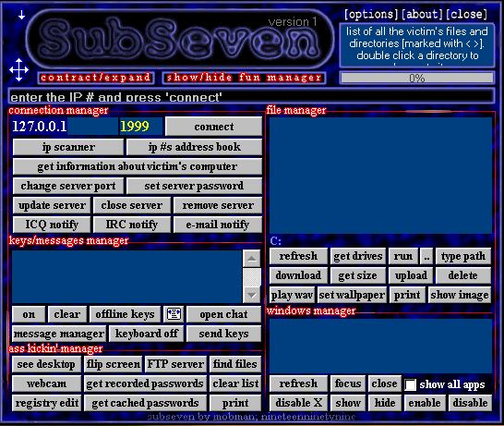
Task: Toggle contract/expand of the window
Action: [x=96, y=78]
